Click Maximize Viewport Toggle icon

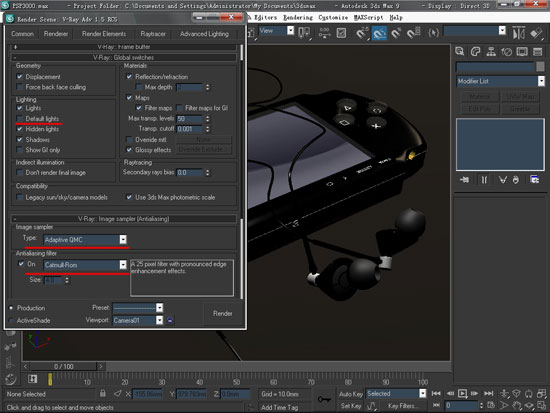pos(542,405)
